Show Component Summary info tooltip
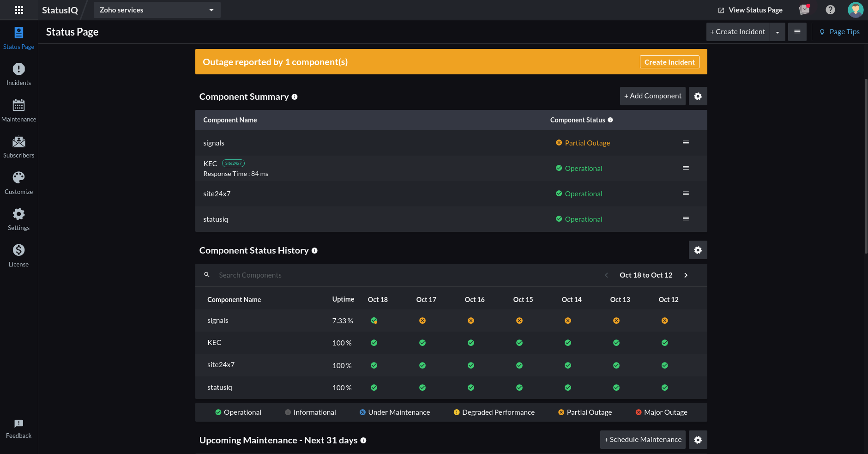The height and width of the screenshot is (454, 868). pyautogui.click(x=295, y=97)
